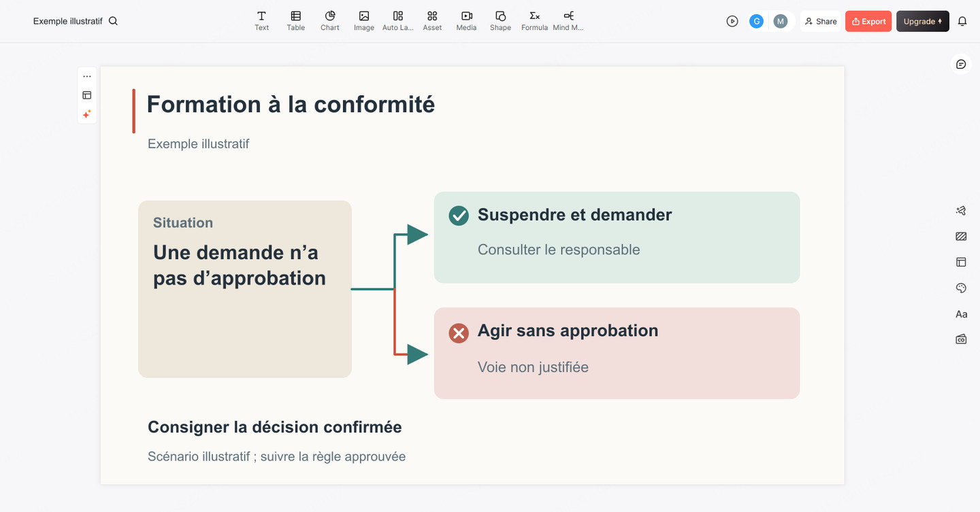Image resolution: width=980 pixels, height=512 pixels.
Task: Start slideshow with the play icon
Action: [732, 21]
